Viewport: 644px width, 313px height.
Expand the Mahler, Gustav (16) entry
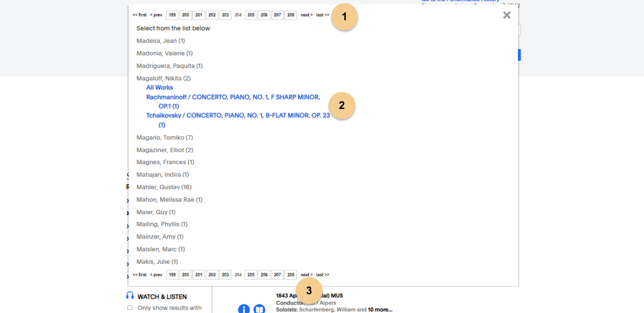tap(164, 187)
